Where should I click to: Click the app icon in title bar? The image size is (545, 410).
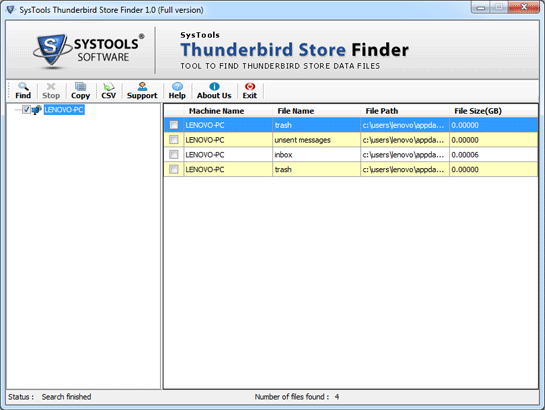click(11, 10)
